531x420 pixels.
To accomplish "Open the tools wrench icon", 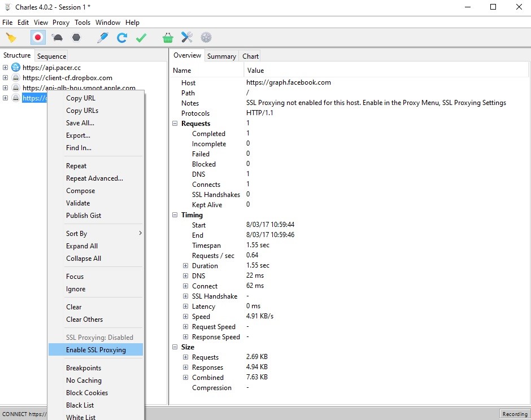I will point(187,38).
